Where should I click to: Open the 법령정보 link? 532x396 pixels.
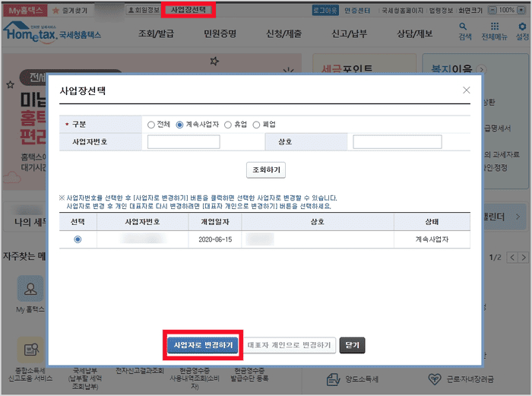(441, 11)
